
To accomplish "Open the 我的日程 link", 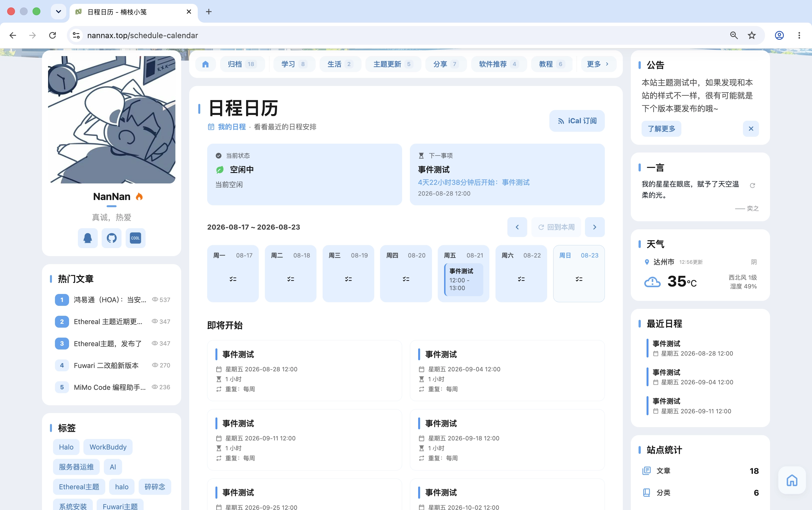I will pyautogui.click(x=232, y=127).
